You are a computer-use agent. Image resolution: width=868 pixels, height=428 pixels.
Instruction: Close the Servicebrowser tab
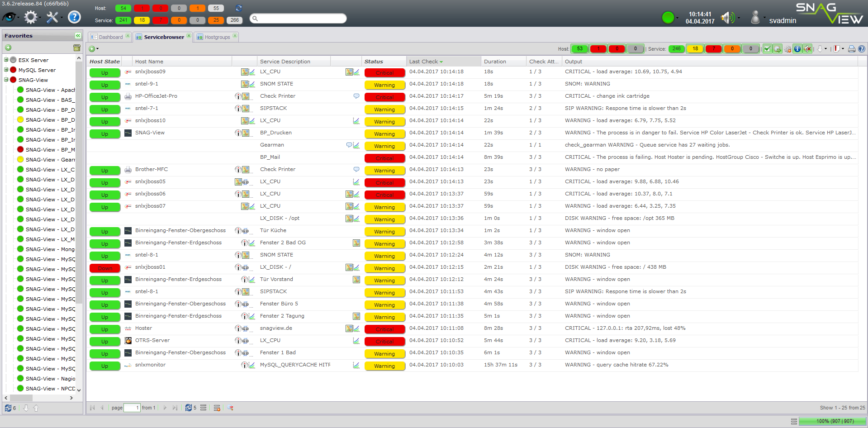tap(189, 36)
